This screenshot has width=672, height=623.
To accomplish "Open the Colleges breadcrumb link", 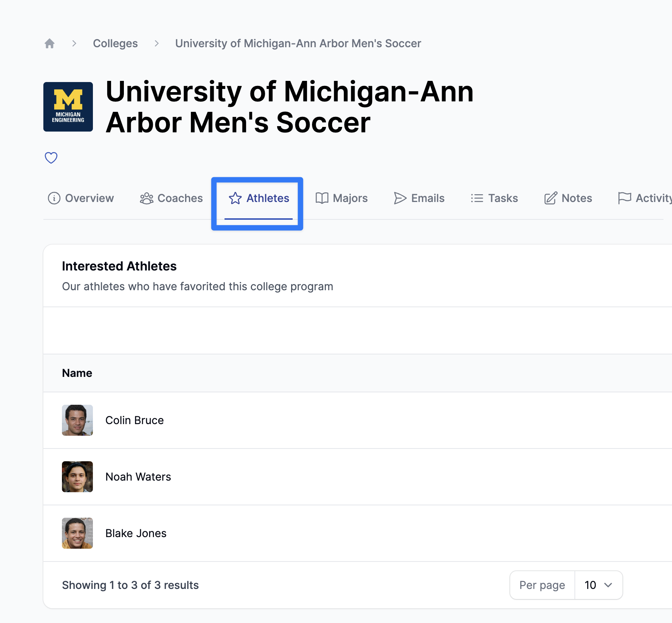I will pyautogui.click(x=115, y=43).
